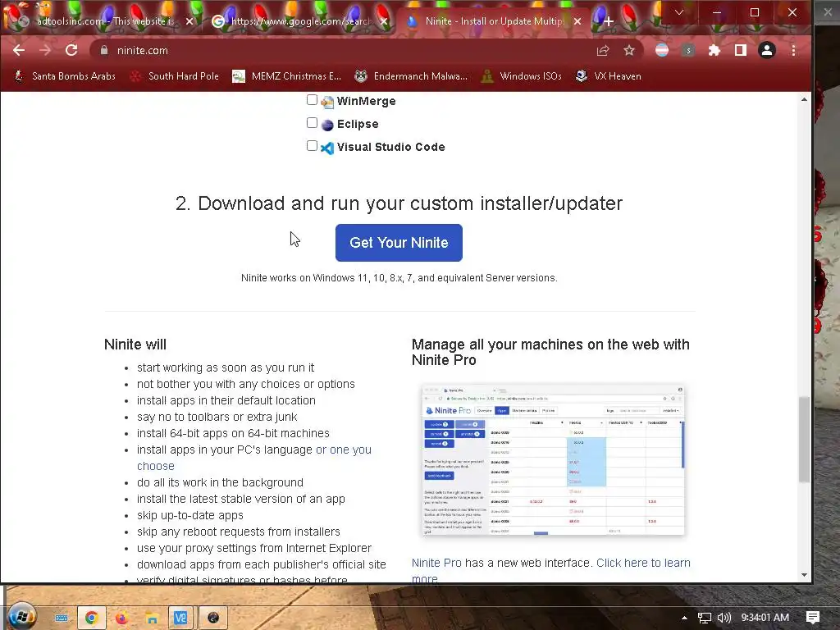Click the ninite.com address bar
840x630 pixels.
click(343, 50)
